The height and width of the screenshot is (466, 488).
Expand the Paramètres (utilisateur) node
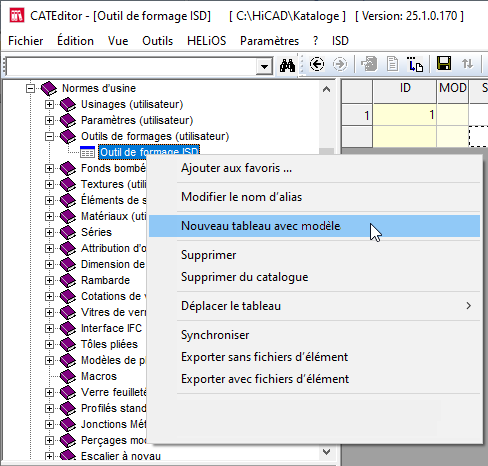click(49, 120)
